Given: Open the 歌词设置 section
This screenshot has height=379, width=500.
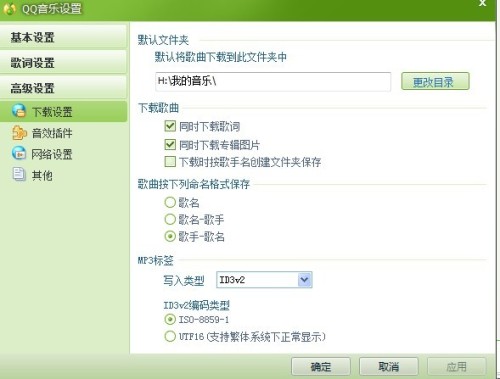Looking at the screenshot, I should coord(63,62).
